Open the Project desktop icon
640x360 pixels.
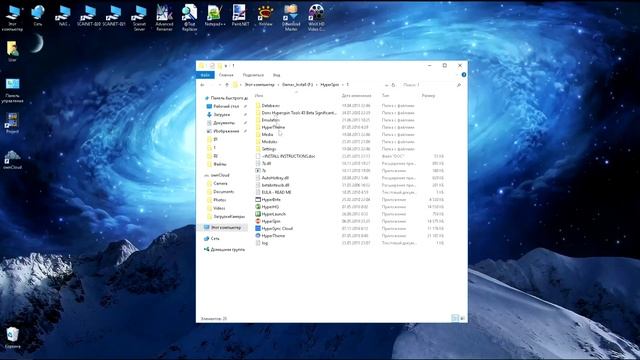12,123
